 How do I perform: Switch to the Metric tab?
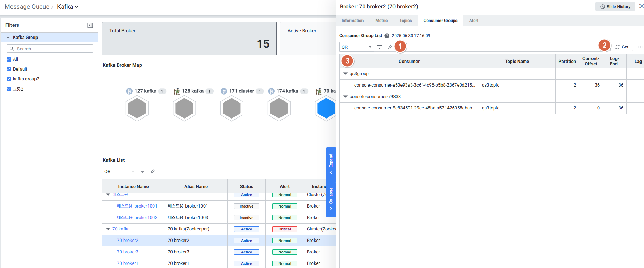point(381,21)
